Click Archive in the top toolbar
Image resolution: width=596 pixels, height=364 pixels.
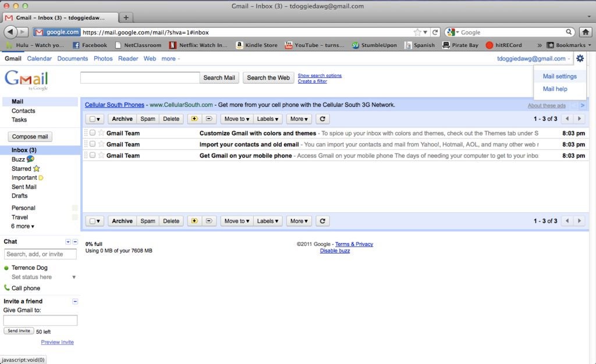click(122, 119)
